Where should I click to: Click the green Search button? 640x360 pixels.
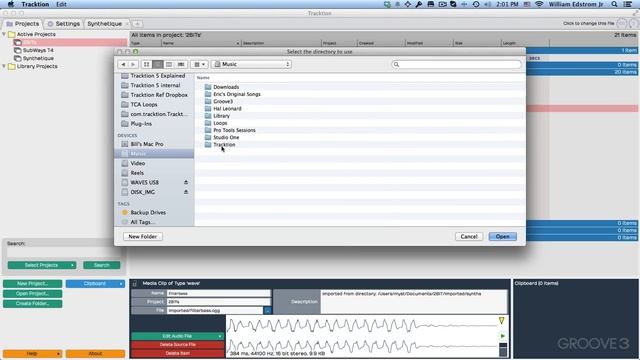102,265
